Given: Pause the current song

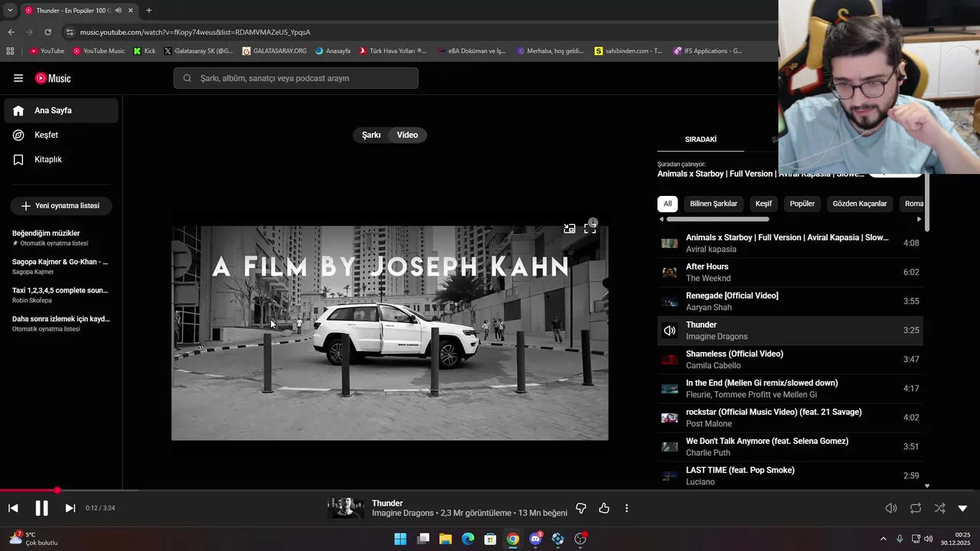Looking at the screenshot, I should pyautogui.click(x=41, y=508).
